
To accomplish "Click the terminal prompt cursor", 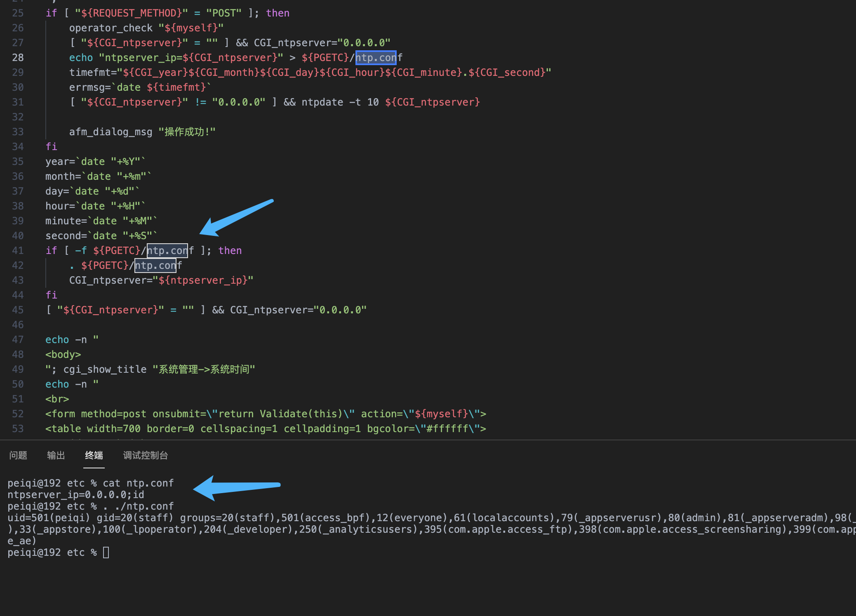I will tap(106, 553).
